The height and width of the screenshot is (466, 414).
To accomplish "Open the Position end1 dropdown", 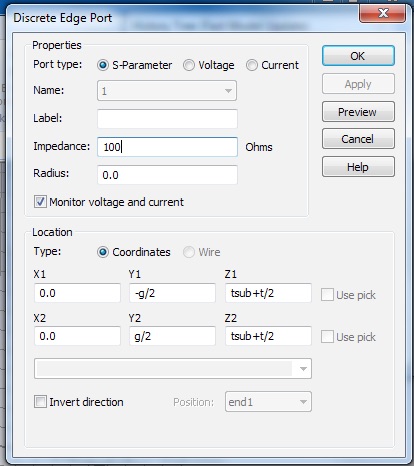I will pyautogui.click(x=268, y=402).
